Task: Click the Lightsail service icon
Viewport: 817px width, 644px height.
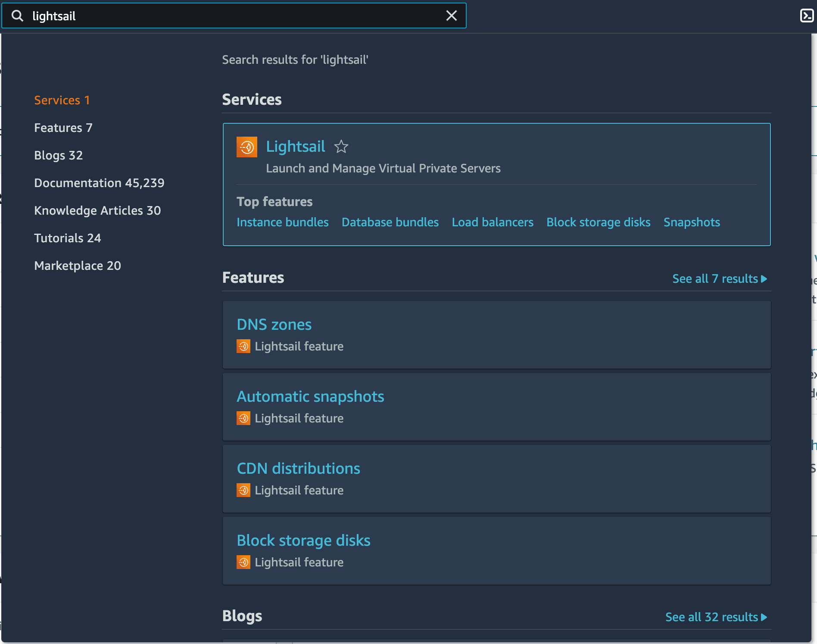Action: click(x=247, y=147)
